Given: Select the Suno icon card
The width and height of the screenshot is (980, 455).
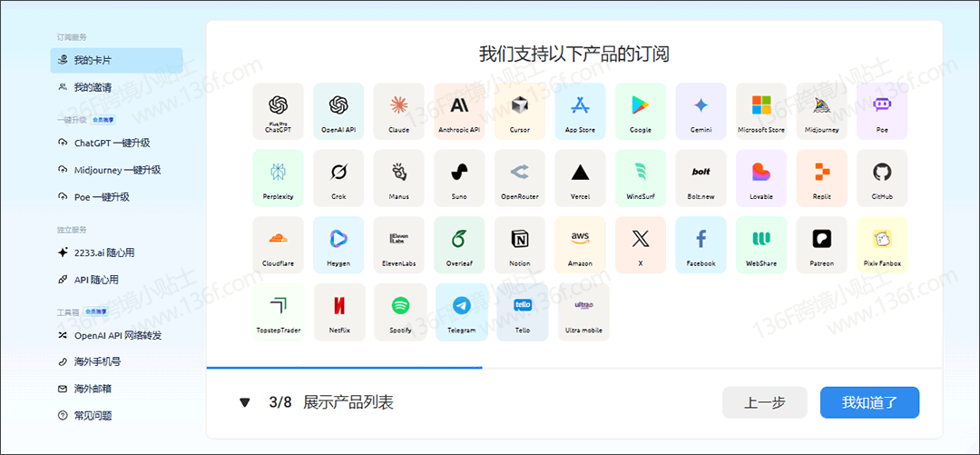Looking at the screenshot, I should 459,178.
